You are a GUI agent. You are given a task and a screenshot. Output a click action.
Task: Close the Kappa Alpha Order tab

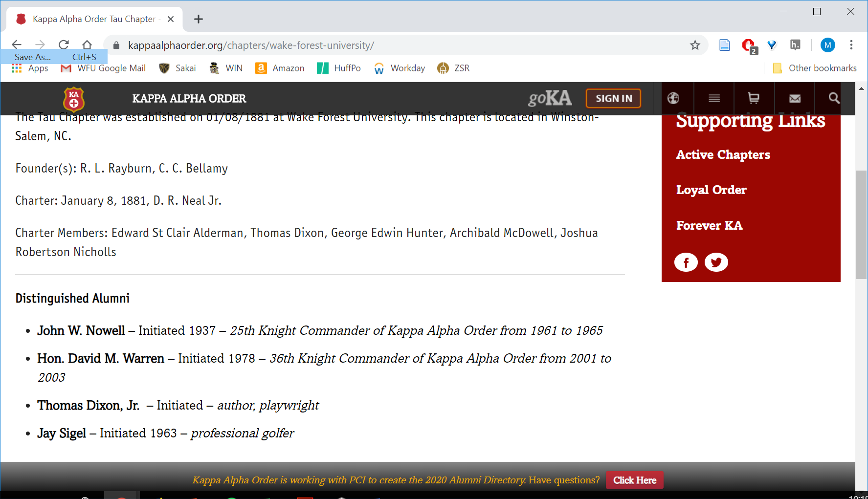(x=171, y=19)
